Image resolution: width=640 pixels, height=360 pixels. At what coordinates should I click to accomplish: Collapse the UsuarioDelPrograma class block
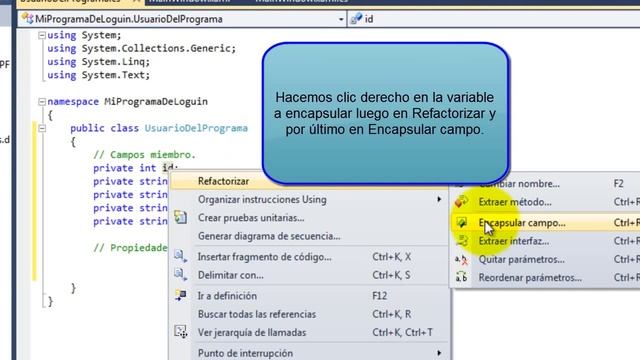coord(42,128)
